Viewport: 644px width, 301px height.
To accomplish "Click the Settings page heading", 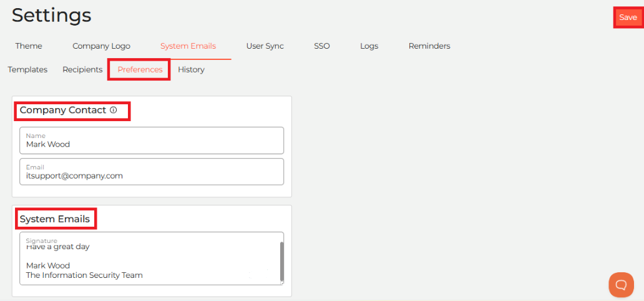I will (51, 16).
